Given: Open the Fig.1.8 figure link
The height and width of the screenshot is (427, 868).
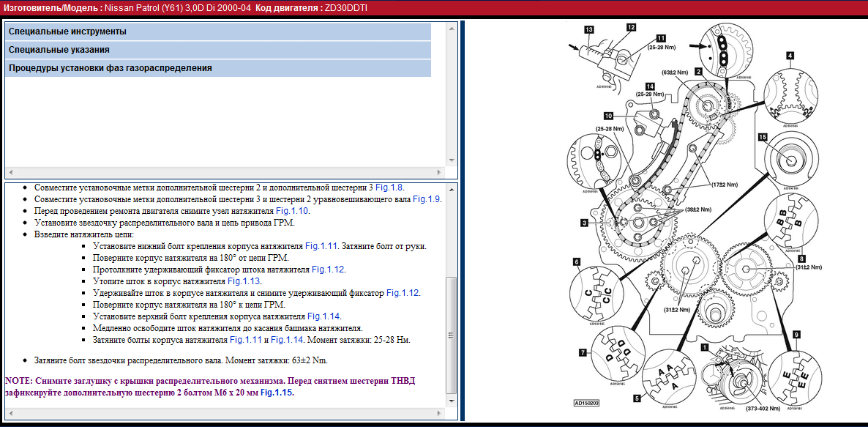Looking at the screenshot, I should click(x=389, y=187).
